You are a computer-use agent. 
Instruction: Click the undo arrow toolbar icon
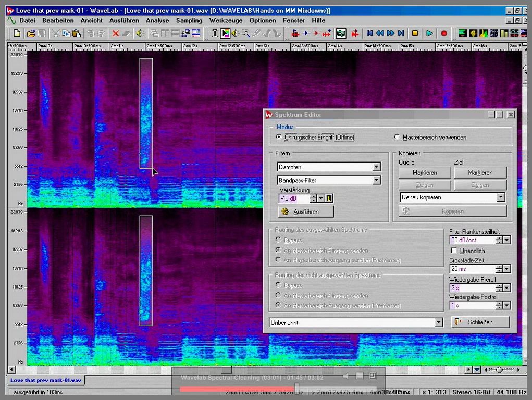click(91, 33)
